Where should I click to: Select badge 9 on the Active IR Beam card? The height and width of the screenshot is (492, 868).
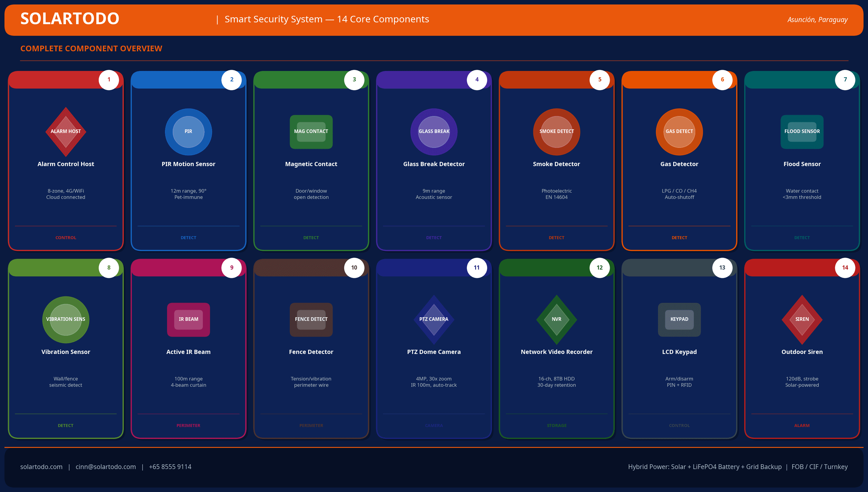tap(231, 268)
